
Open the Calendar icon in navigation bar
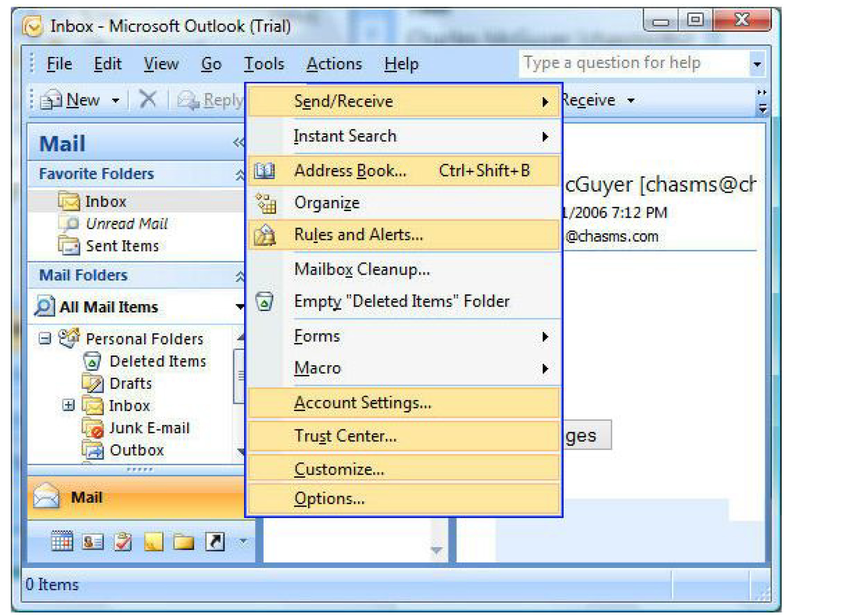point(62,541)
